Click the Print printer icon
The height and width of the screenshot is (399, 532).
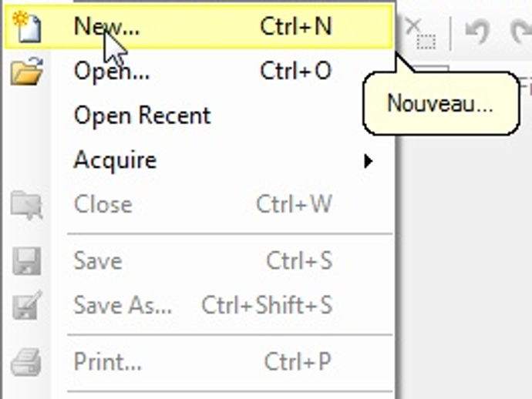pyautogui.click(x=26, y=362)
